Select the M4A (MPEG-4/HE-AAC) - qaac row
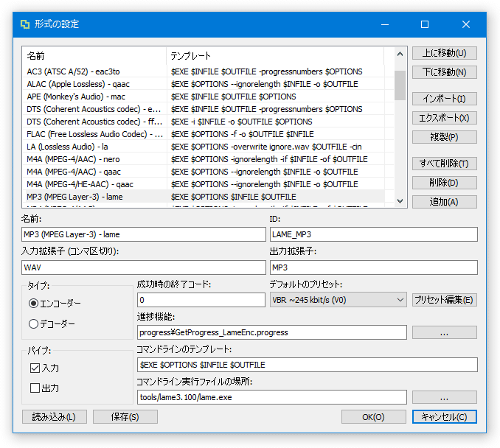Viewport: 500px width, 448px height. point(204,184)
